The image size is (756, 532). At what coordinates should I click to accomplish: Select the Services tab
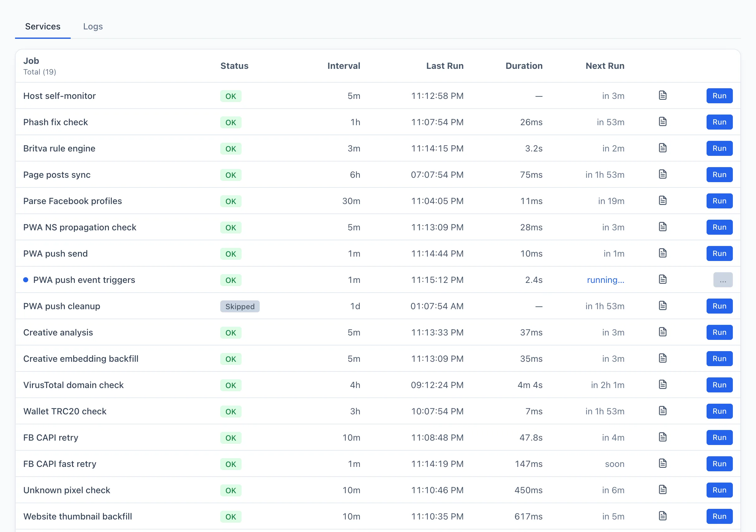(x=43, y=26)
